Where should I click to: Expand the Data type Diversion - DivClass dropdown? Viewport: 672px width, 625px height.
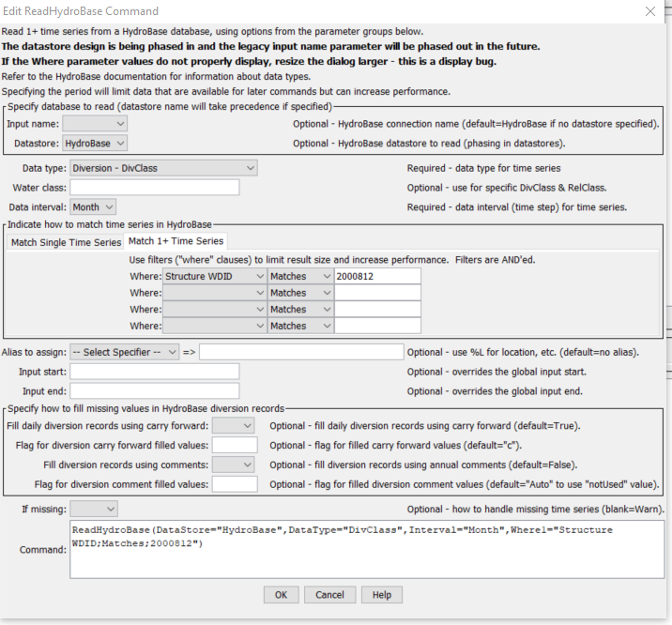point(163,168)
